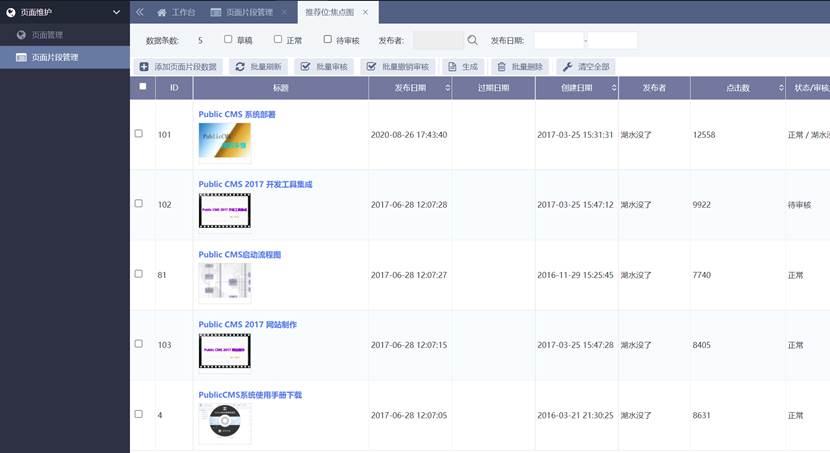This screenshot has height=453, width=830.
Task: Collapse the sidebar with the double-chevron icon
Action: coord(140,12)
